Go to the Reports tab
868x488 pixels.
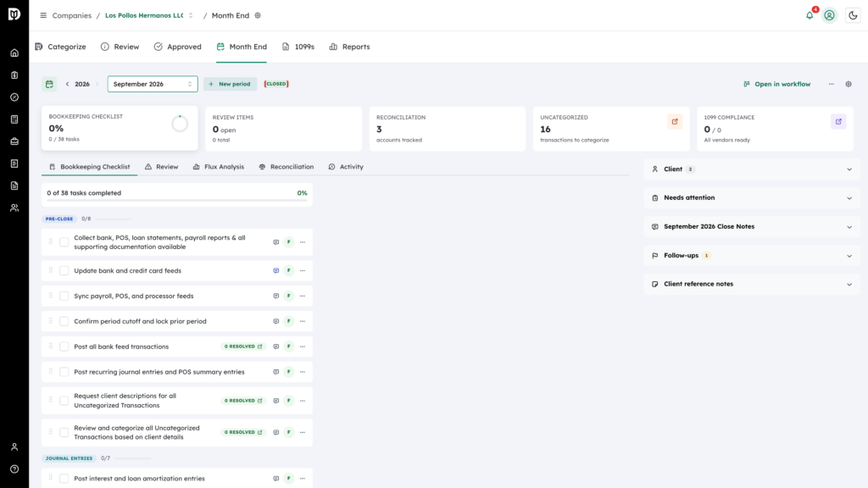pyautogui.click(x=349, y=47)
